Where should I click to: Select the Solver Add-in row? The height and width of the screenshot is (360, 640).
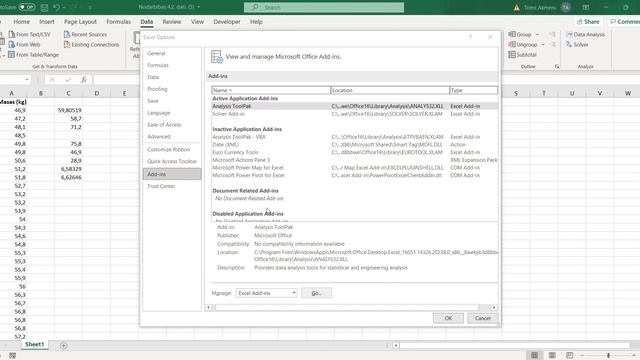354,114
